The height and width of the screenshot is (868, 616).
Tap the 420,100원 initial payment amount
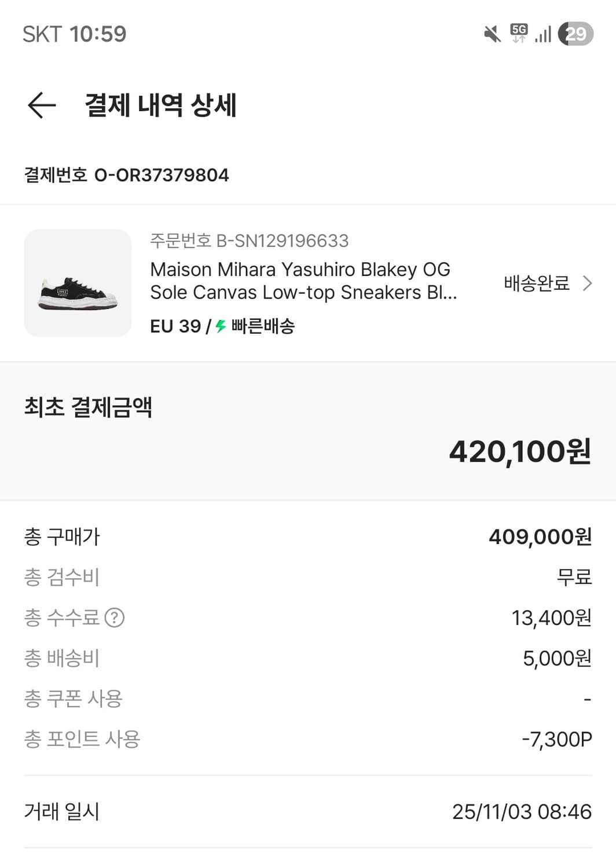coord(520,451)
